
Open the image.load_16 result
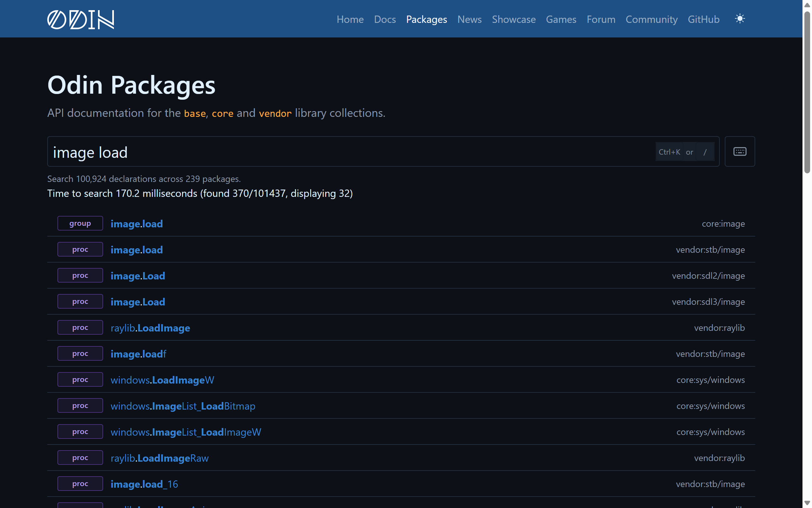(x=144, y=484)
